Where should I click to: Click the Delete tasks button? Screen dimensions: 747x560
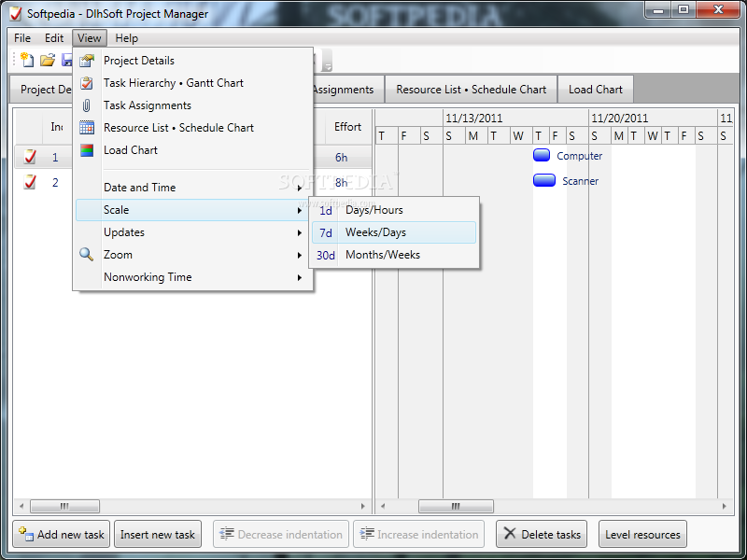coord(542,534)
